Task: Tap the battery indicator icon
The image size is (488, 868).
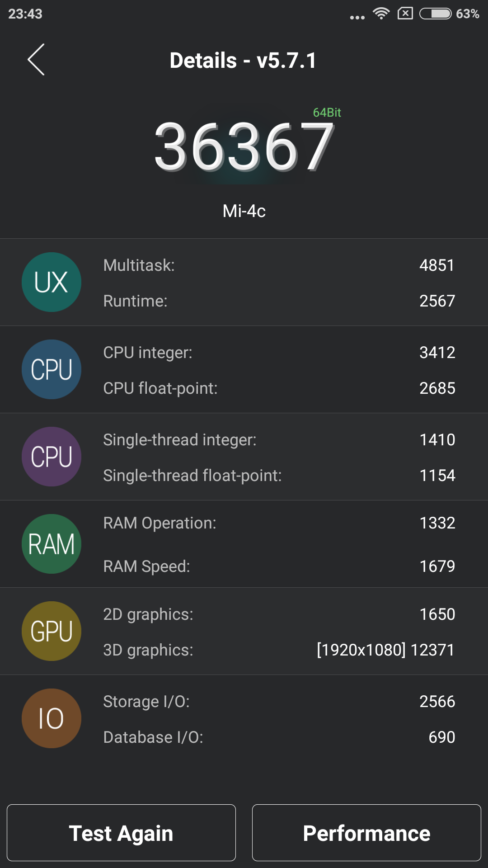Action: click(x=435, y=14)
